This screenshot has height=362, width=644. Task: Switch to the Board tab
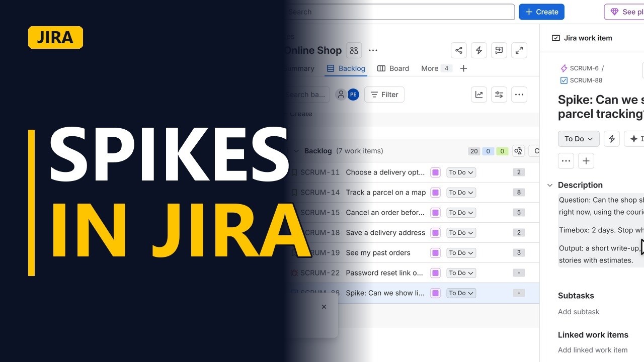point(393,68)
